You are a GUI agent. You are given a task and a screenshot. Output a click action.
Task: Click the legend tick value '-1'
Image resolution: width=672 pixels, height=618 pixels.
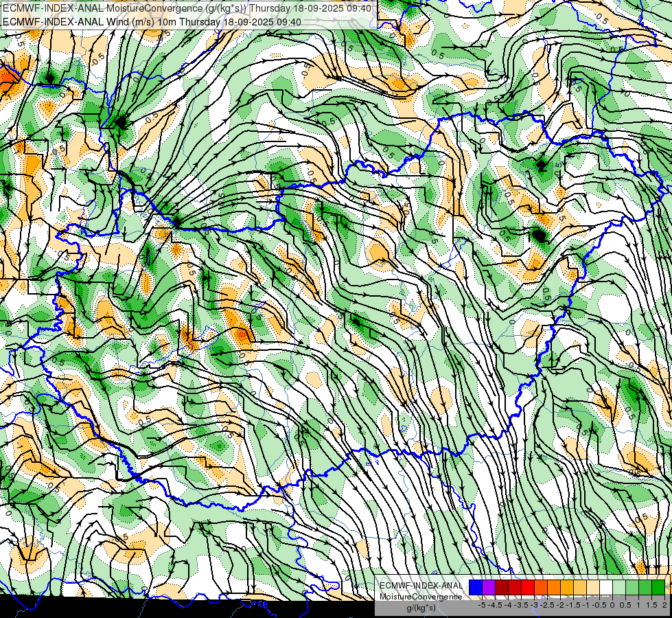(x=586, y=605)
